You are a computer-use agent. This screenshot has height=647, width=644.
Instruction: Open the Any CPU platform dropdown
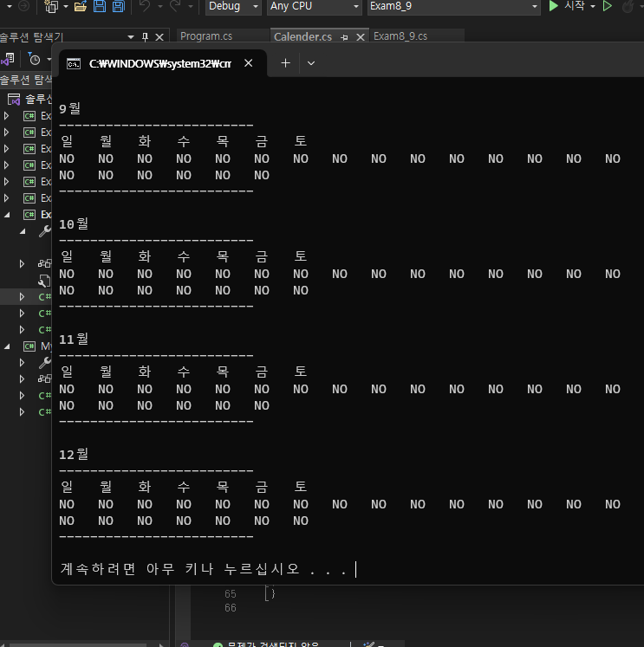point(314,6)
